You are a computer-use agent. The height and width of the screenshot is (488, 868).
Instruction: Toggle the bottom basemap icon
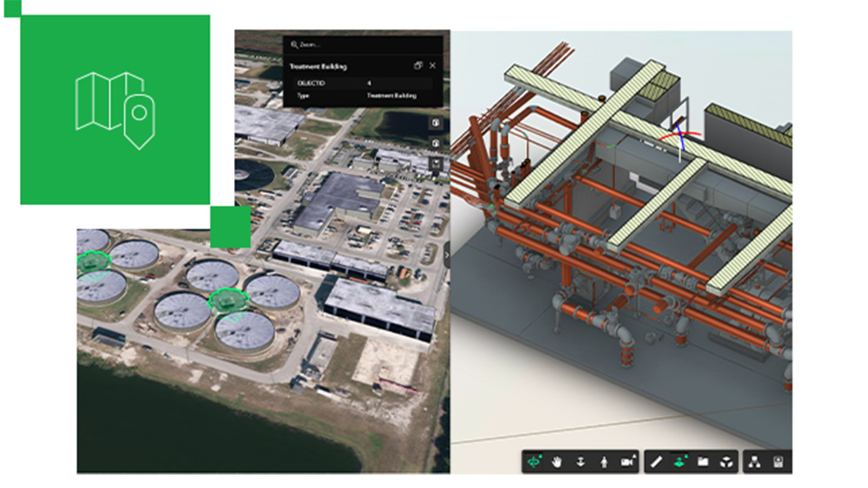[x=436, y=162]
